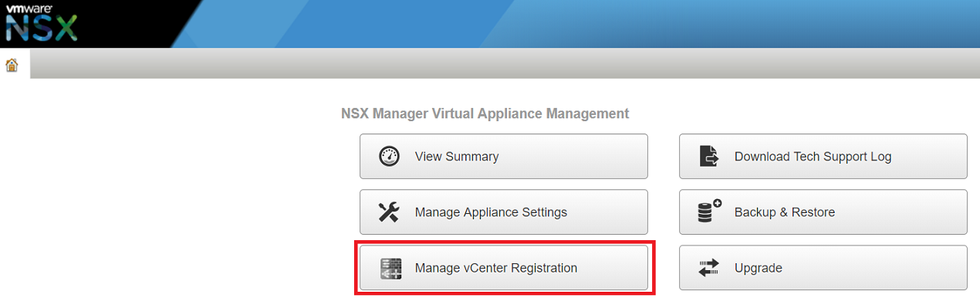
Task: Open the home tab icon
Action: [x=12, y=66]
